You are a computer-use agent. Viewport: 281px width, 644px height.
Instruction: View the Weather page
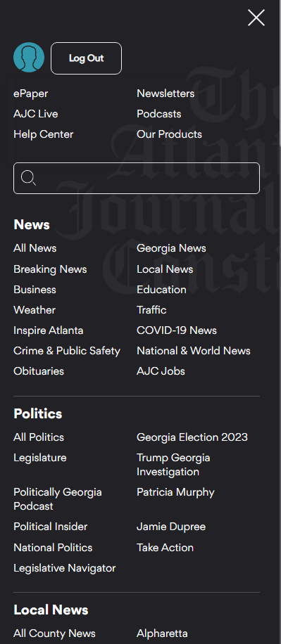[35, 310]
